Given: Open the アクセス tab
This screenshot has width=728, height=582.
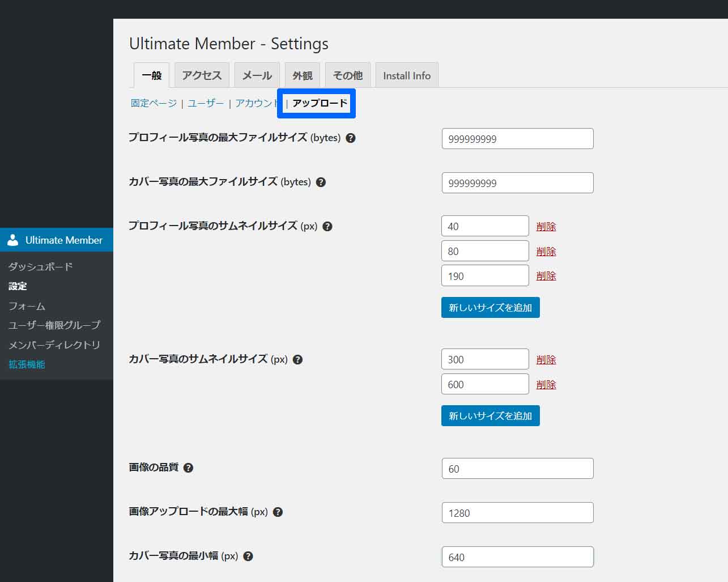Looking at the screenshot, I should [x=202, y=75].
